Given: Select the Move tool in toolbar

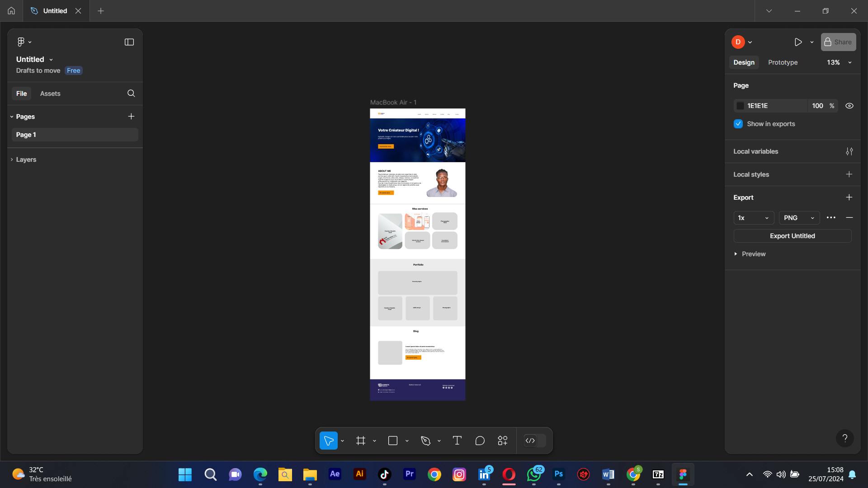Looking at the screenshot, I should [329, 441].
